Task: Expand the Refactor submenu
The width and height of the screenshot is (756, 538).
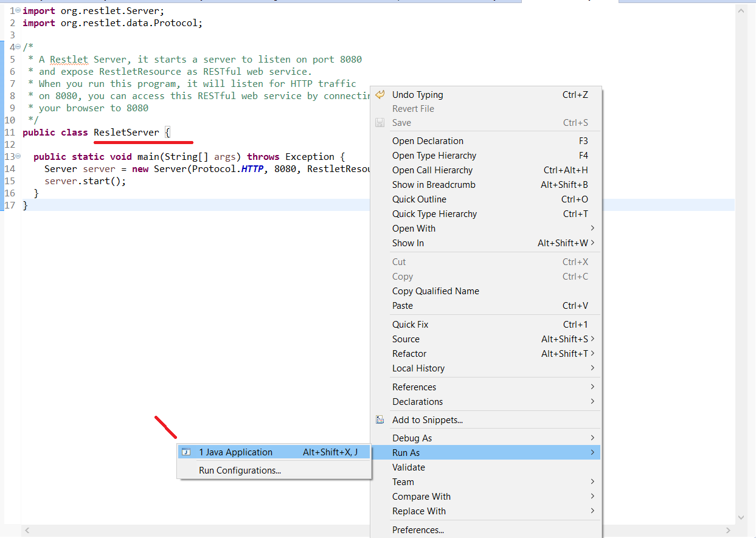Action: point(409,353)
